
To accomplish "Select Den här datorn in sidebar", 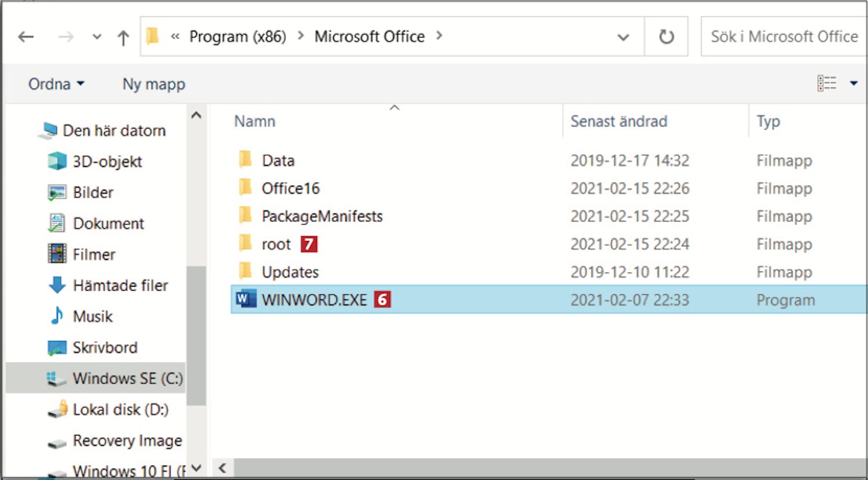I will [x=114, y=131].
